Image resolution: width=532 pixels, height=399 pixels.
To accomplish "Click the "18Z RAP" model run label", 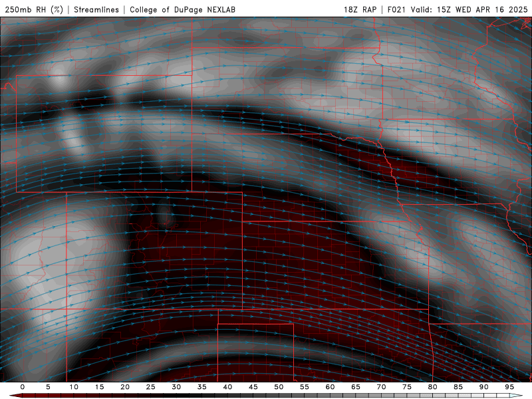I will point(360,9).
